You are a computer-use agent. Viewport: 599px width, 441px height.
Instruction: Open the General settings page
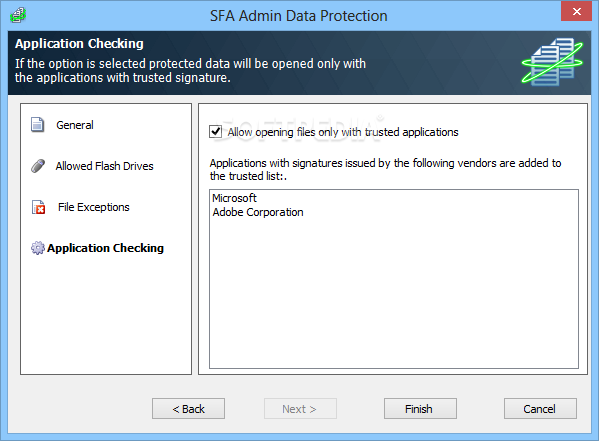point(75,125)
